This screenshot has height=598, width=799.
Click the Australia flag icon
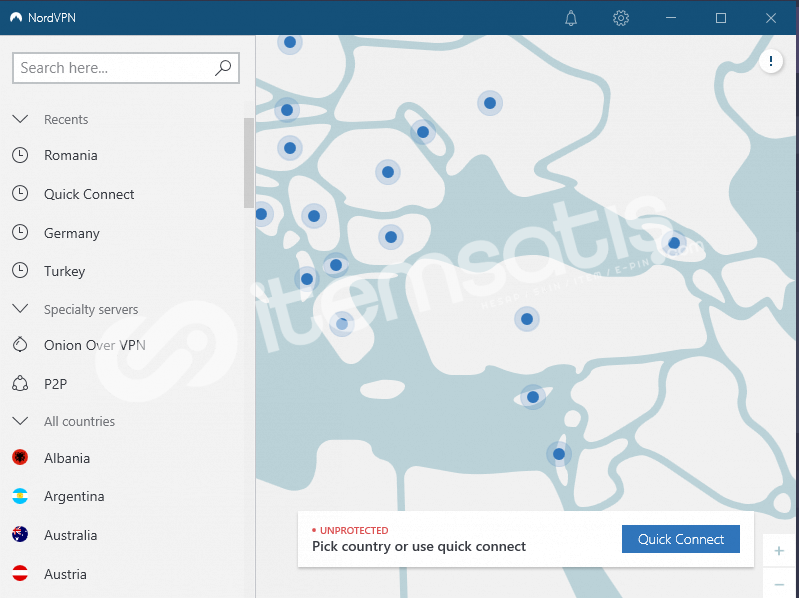coord(20,534)
